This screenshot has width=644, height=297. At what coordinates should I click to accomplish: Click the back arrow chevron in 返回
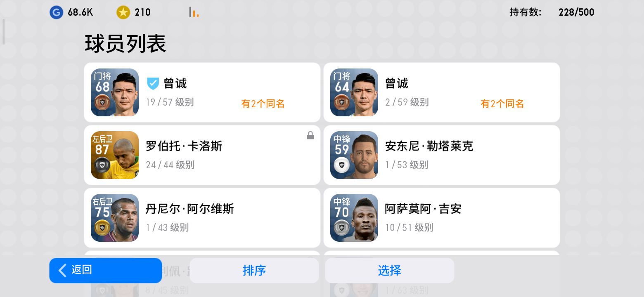tap(62, 270)
